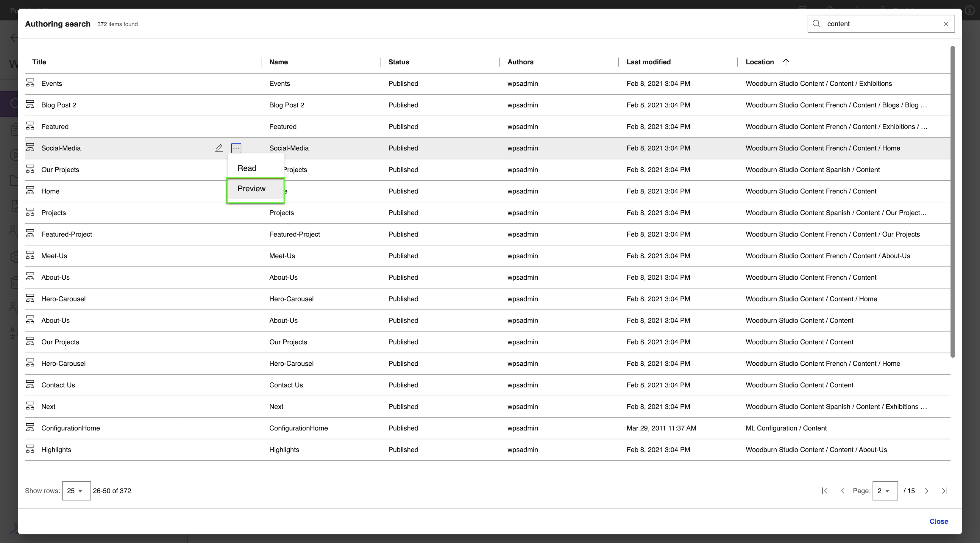Click the Location sort ascending arrow
The height and width of the screenshot is (543, 980).
[786, 62]
